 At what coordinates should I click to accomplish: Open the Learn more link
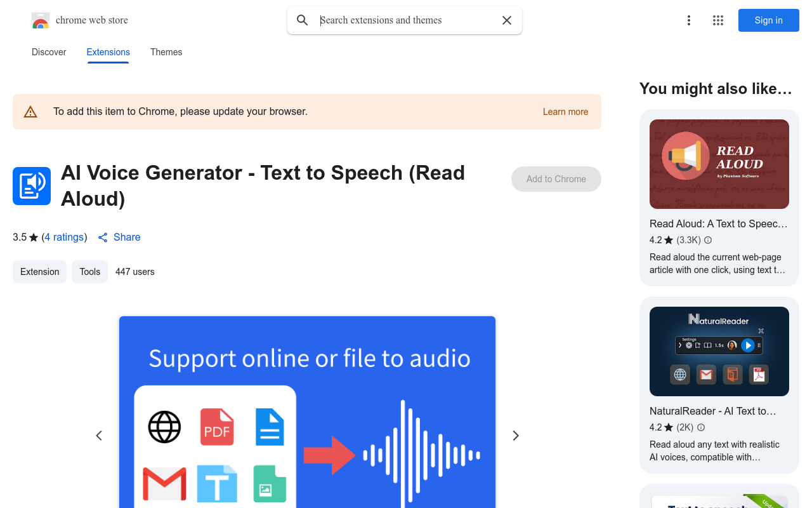(565, 112)
